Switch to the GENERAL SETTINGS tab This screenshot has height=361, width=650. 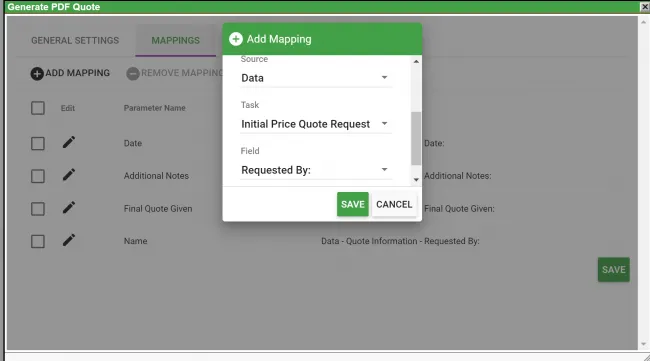pyautogui.click(x=75, y=40)
